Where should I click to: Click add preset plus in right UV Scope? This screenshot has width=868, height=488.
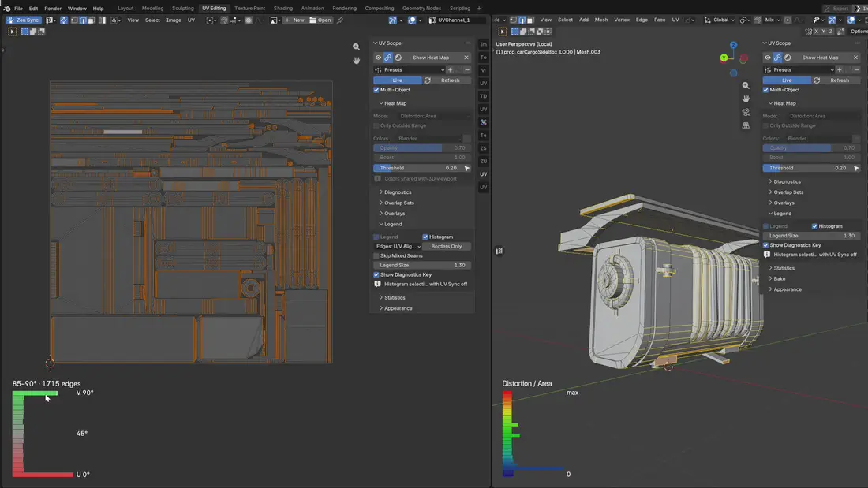[840, 69]
